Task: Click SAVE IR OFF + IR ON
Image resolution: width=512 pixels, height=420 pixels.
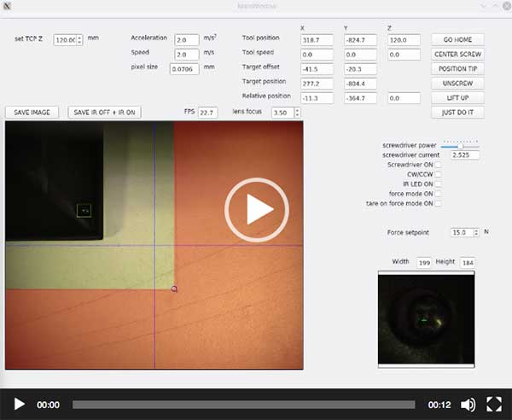Action: (105, 112)
